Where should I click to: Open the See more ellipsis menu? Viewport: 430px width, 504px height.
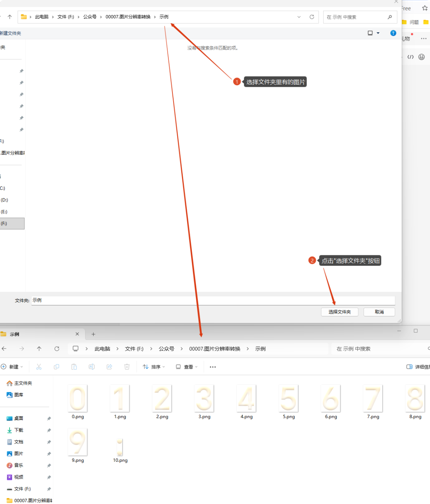pos(213,367)
